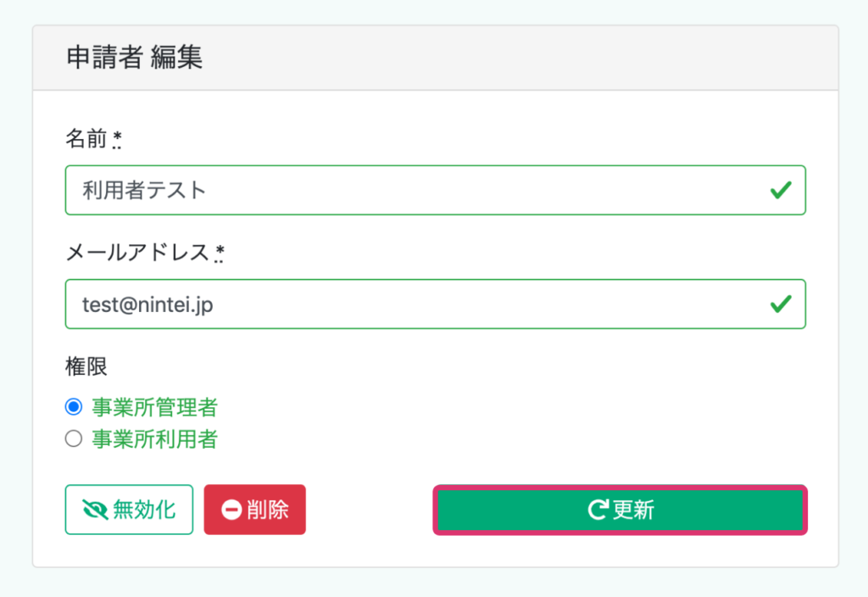Click the circular arrow icon on 更新
868x597 pixels.
(x=598, y=510)
